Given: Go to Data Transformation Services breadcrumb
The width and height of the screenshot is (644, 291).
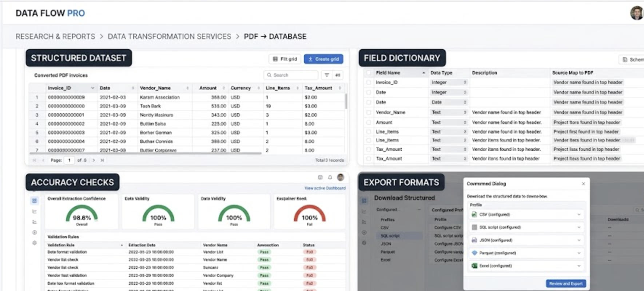Looking at the screenshot, I should [169, 36].
